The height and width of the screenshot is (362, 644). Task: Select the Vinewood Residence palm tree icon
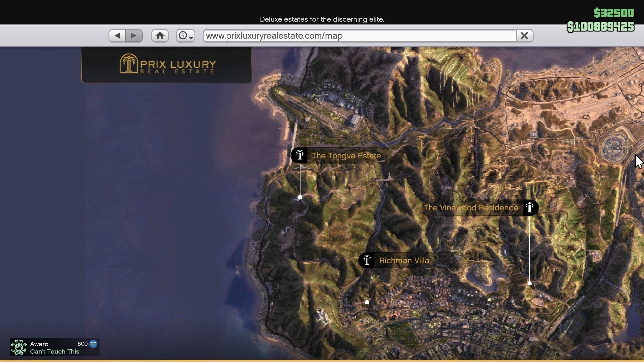click(530, 207)
